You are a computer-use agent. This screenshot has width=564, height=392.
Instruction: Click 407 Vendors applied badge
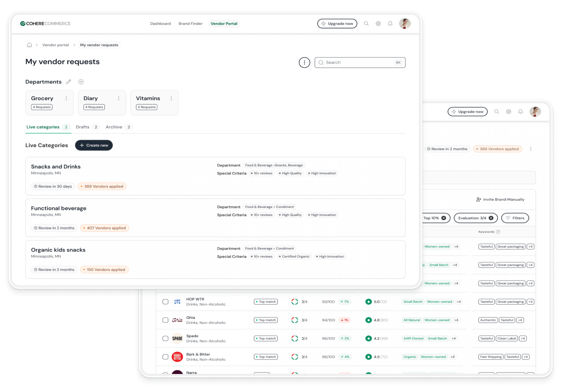[x=105, y=228]
